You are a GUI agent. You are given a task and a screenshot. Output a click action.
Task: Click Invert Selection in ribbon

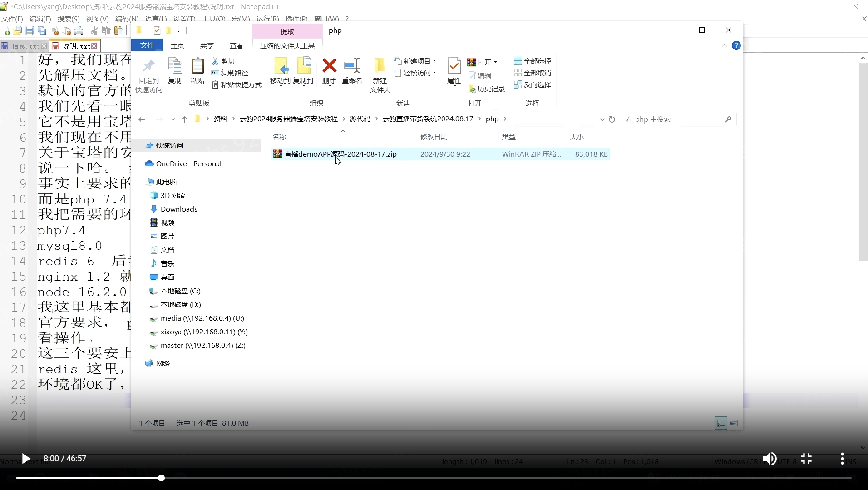[533, 85]
